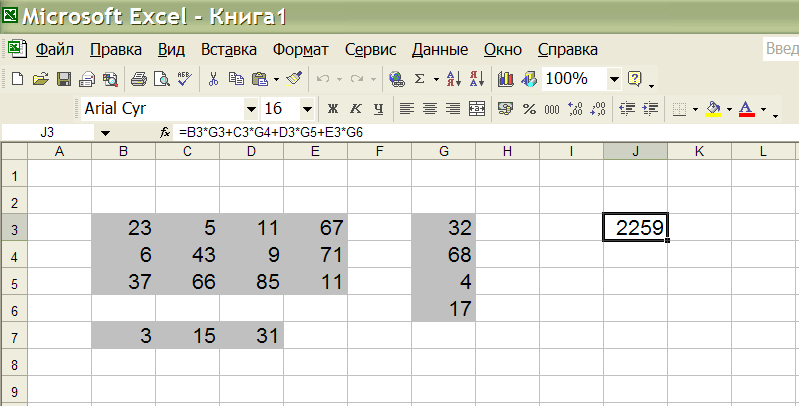Open the Drawing toolbar icon
Screen dimensions: 799x406
(529, 79)
